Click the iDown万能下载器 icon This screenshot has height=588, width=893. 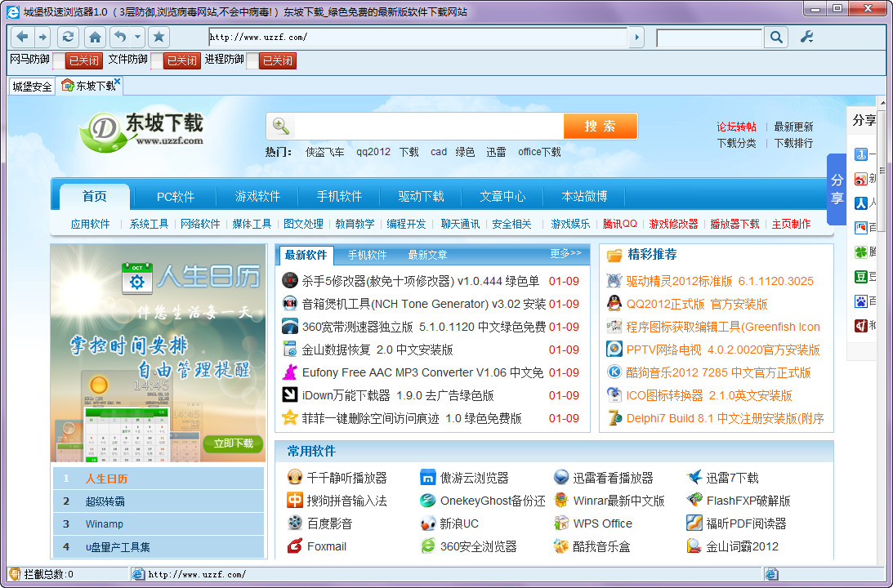290,394
